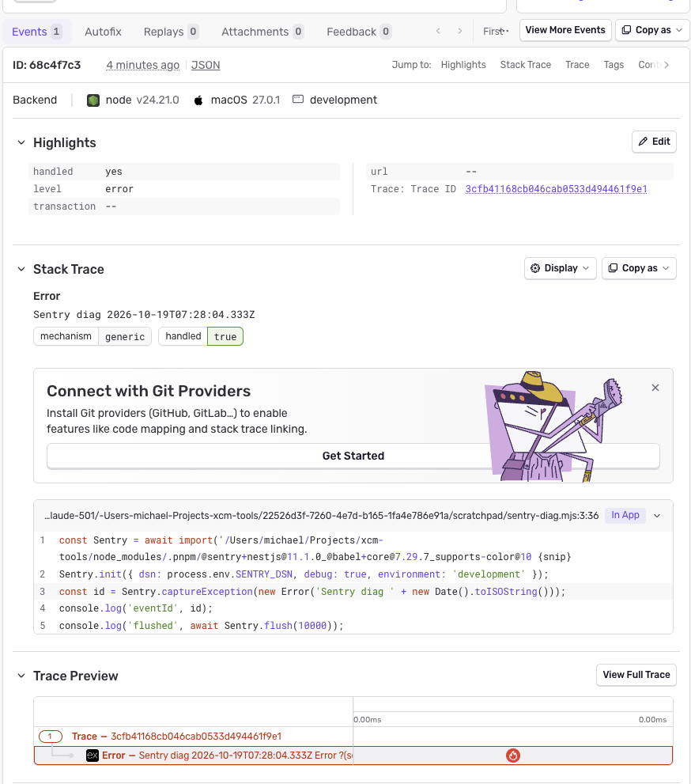Open the event JSON link

206,65
